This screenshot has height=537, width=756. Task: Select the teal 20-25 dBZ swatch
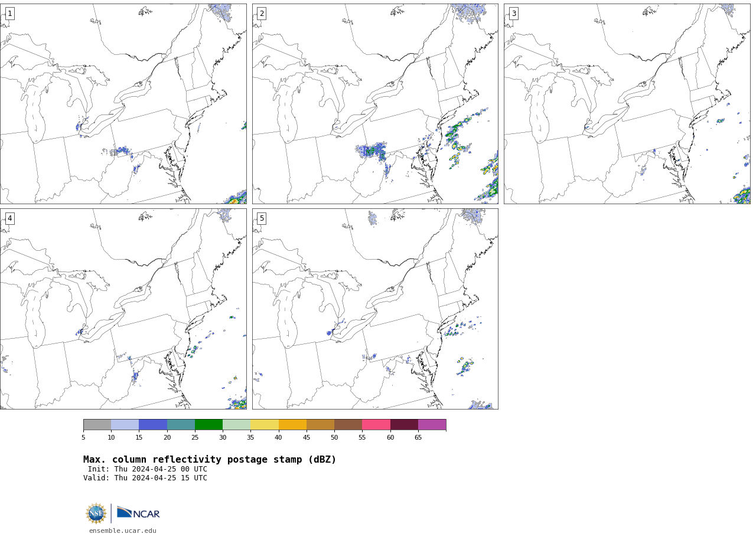[x=181, y=425]
